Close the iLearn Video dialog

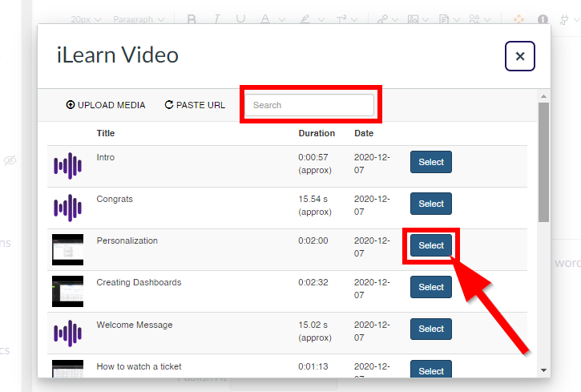click(x=519, y=56)
